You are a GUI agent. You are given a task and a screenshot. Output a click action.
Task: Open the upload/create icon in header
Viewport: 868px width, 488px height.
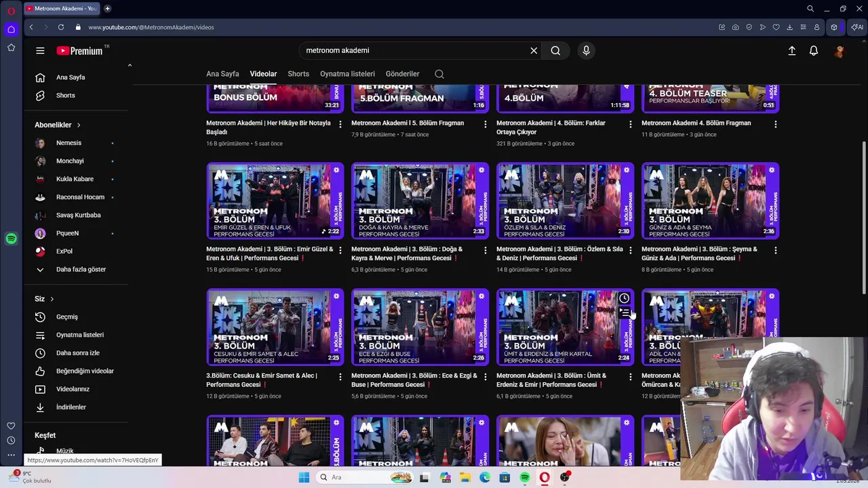point(791,50)
